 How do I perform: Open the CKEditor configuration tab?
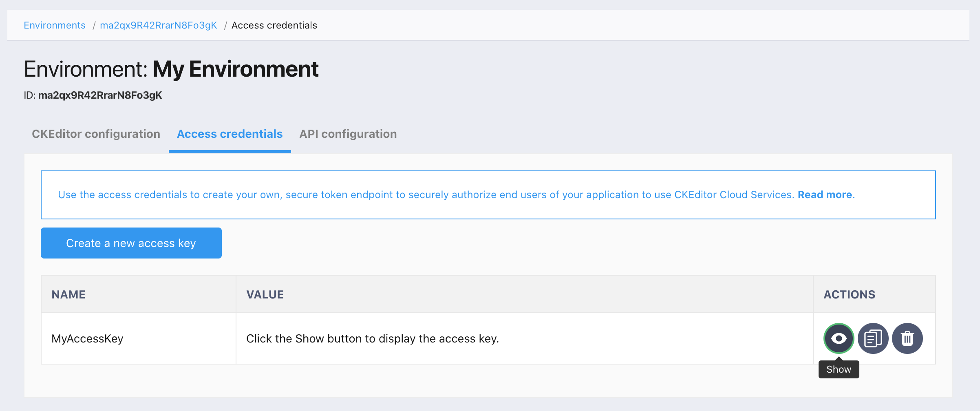(96, 134)
